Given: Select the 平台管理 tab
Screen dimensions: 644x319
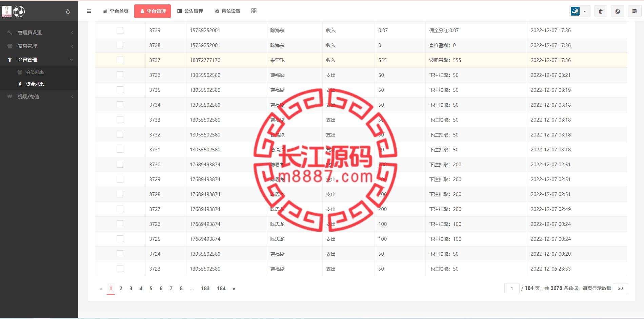Looking at the screenshot, I should (x=153, y=11).
